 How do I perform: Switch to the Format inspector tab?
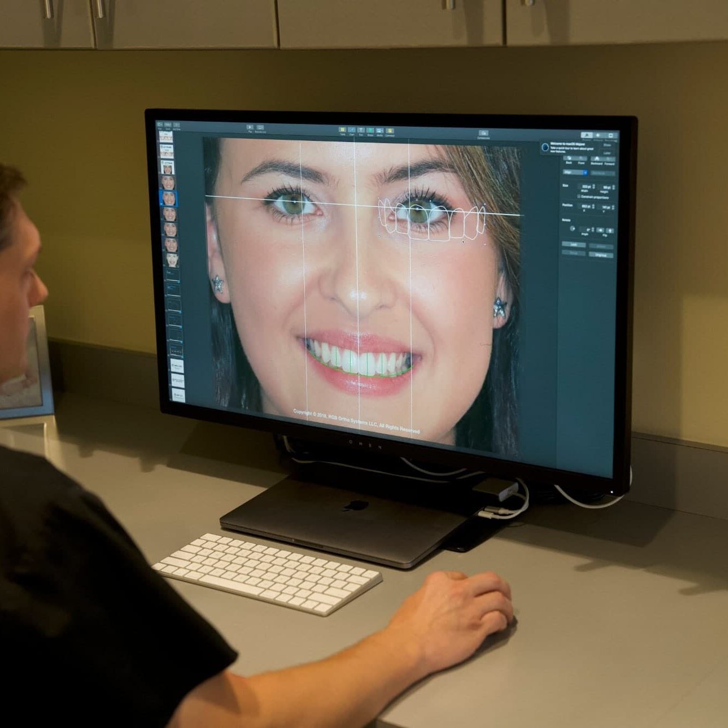pyautogui.click(x=587, y=135)
